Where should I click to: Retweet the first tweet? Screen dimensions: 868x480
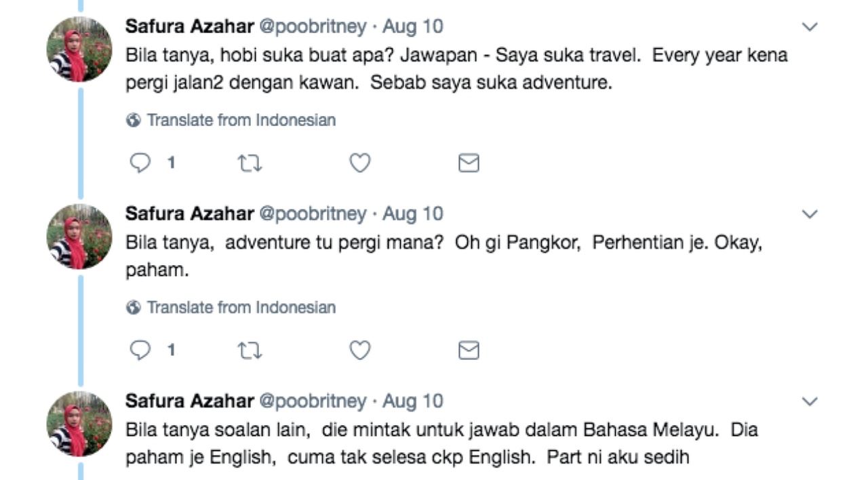pos(251,162)
